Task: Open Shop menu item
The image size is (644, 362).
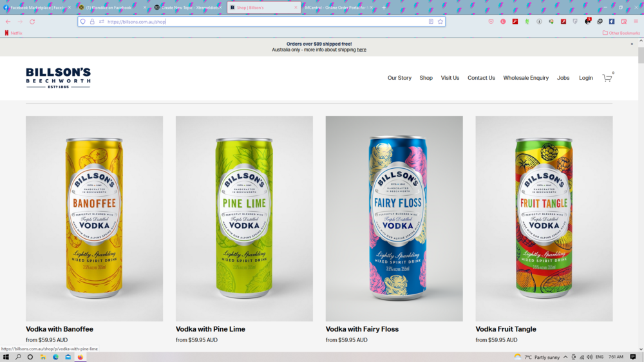Action: pyautogui.click(x=426, y=78)
